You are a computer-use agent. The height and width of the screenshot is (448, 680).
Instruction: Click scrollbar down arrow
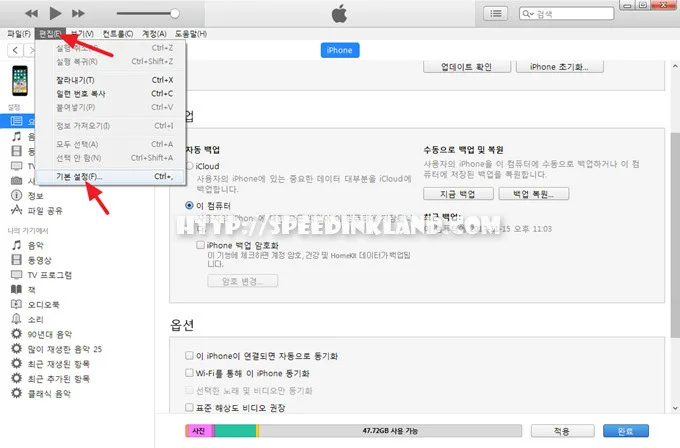[x=675, y=408]
